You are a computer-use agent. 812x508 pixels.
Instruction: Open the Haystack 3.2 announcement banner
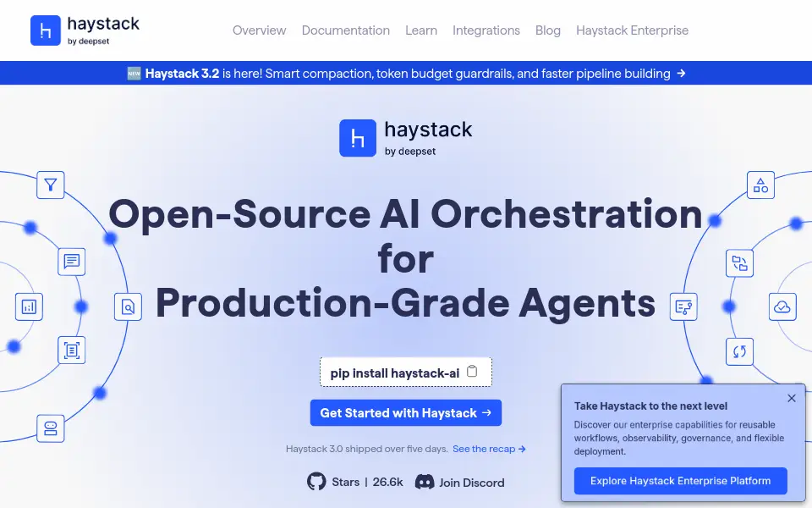pos(406,73)
